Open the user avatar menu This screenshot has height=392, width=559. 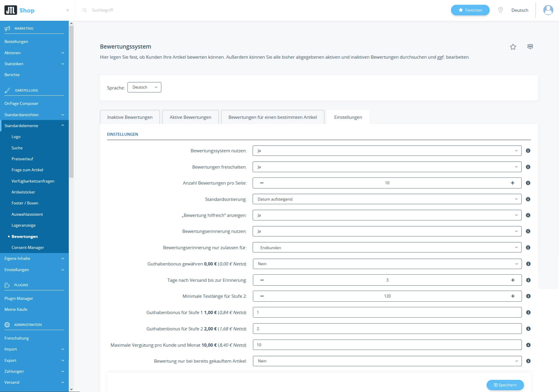(548, 10)
